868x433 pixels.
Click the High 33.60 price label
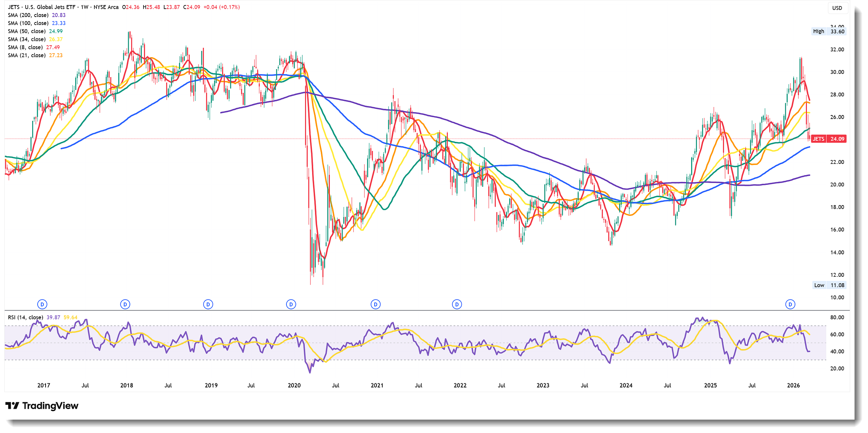tap(829, 31)
